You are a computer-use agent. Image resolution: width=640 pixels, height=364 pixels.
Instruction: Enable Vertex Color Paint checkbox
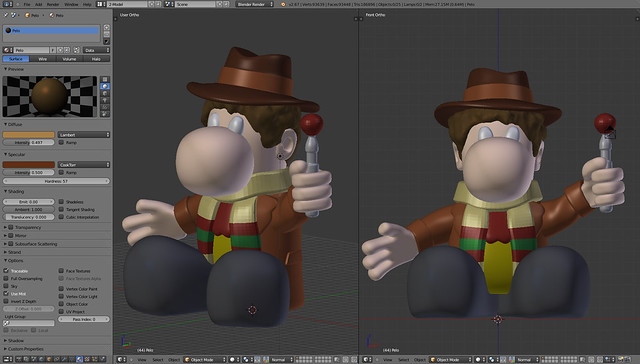click(61, 289)
